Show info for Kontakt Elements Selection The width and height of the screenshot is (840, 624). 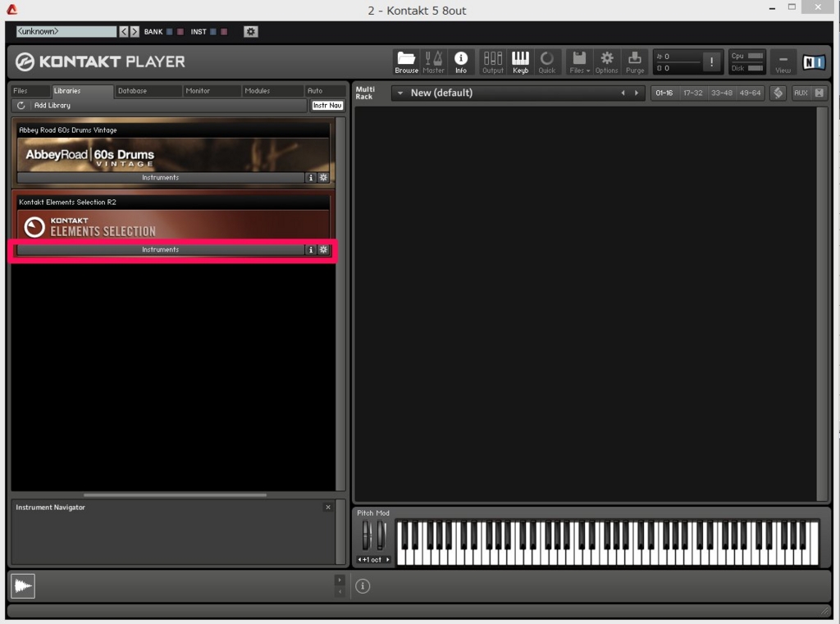tap(311, 249)
